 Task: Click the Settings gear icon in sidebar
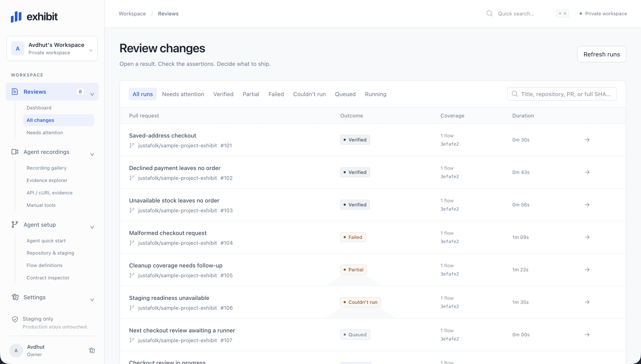coord(15,297)
